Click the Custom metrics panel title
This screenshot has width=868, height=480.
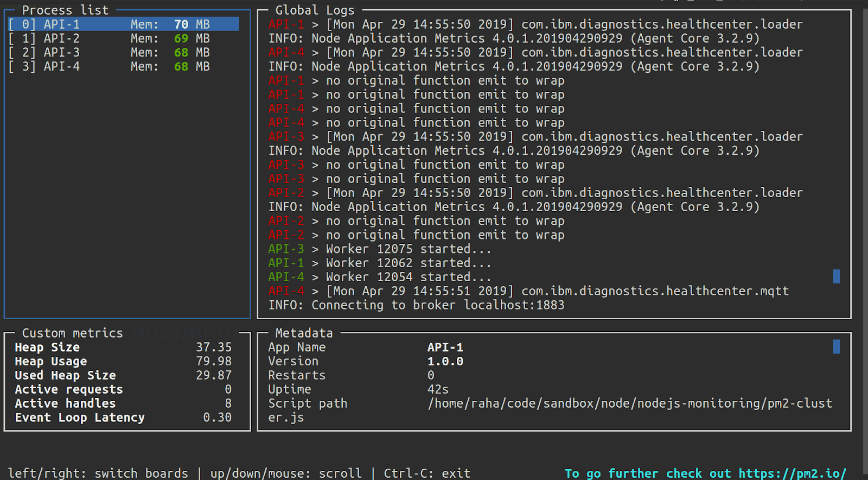(72, 333)
